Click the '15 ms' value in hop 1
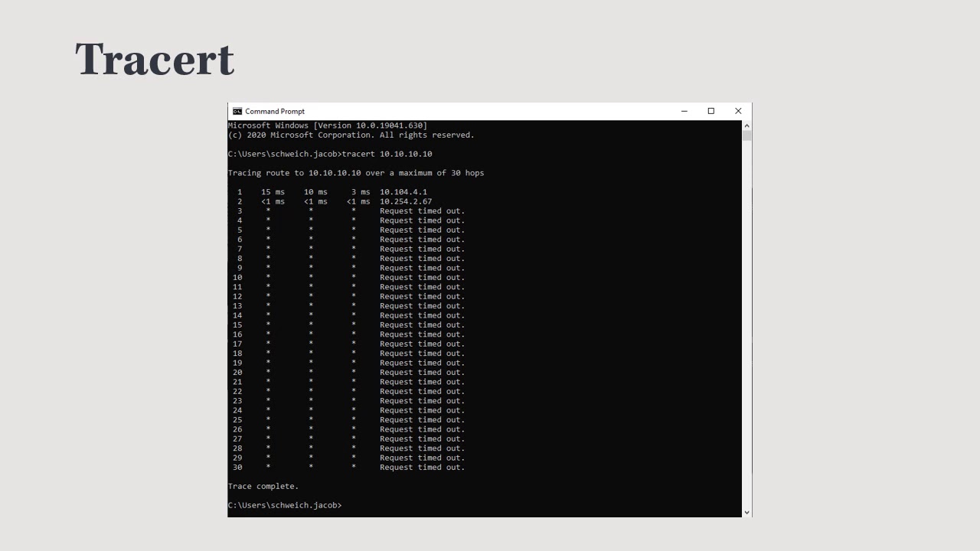Image resolution: width=980 pixels, height=551 pixels. (x=273, y=192)
